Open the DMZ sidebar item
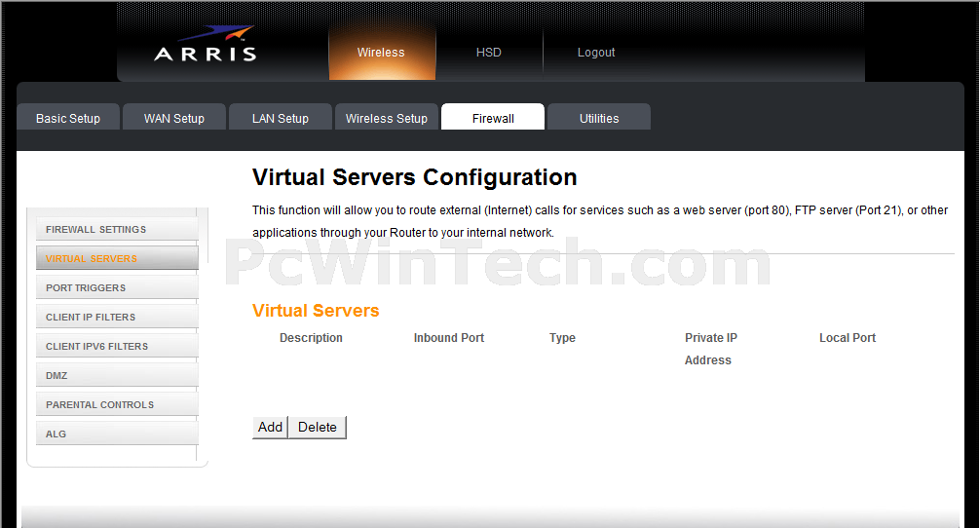The height and width of the screenshot is (528, 980). [x=117, y=375]
